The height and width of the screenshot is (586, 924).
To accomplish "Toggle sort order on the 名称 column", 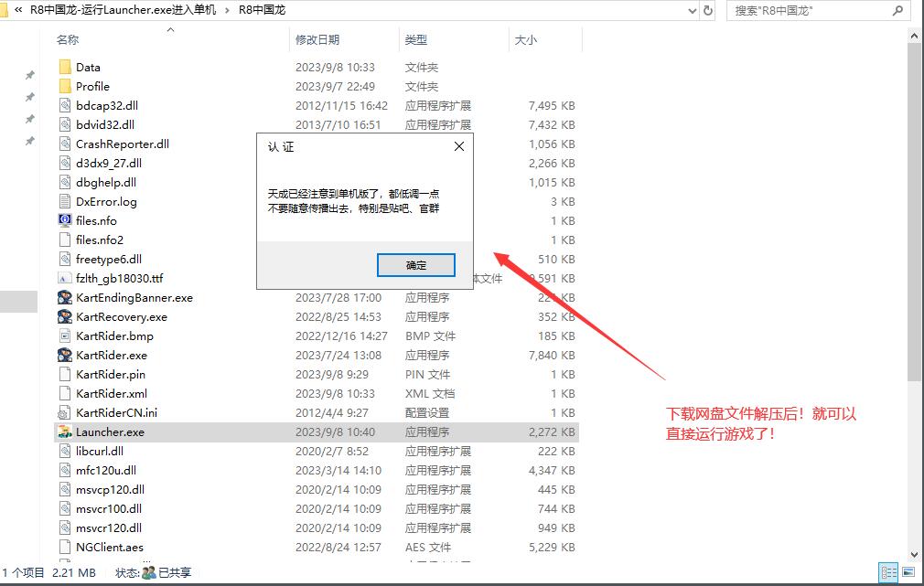I will pyautogui.click(x=67, y=39).
